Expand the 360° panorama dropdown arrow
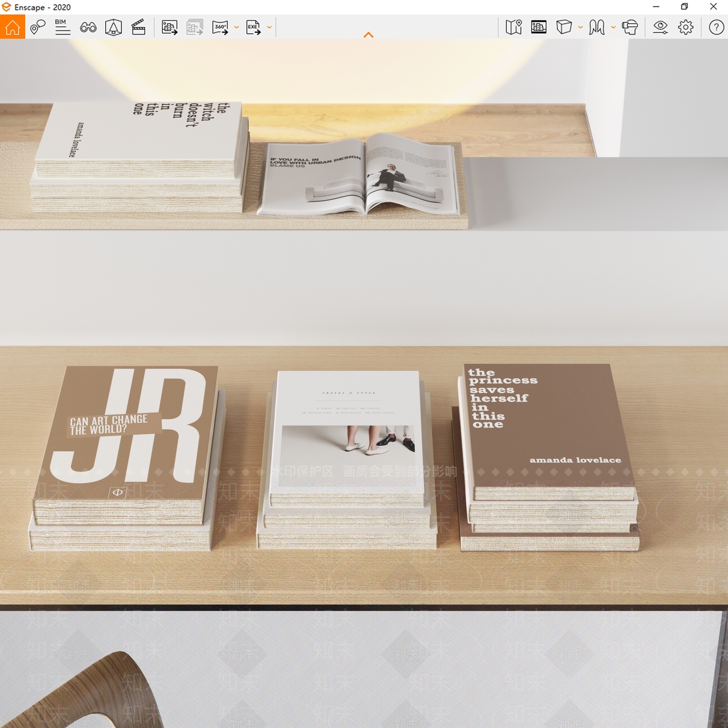728x728 pixels. 237,27
